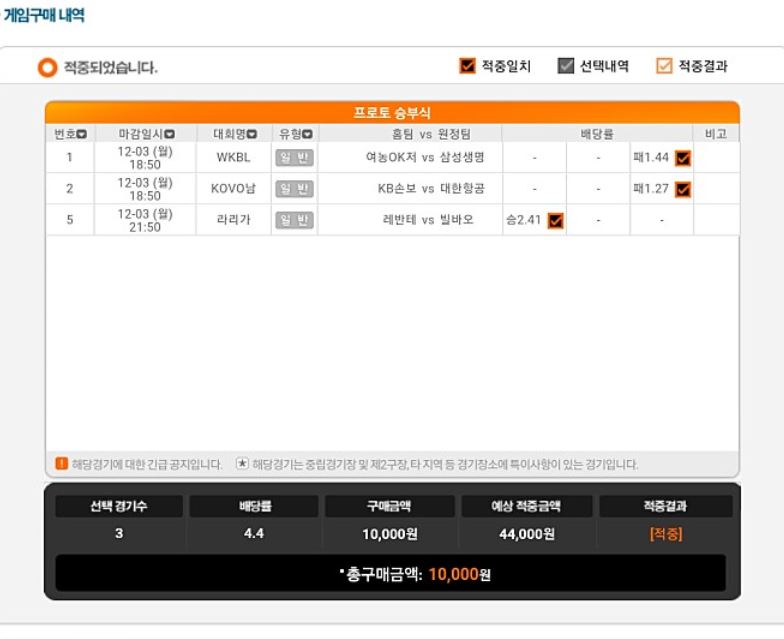Click the 적중일치 legend checkbox icon
The height and width of the screenshot is (639, 784).
[467, 66]
